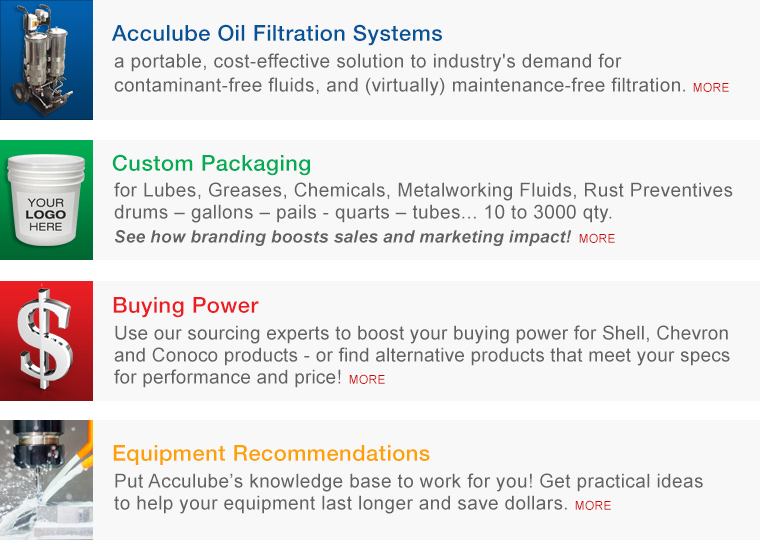The width and height of the screenshot is (760, 548).
Task: Follow MORE link under Equipment Recommendations
Action: [592, 506]
